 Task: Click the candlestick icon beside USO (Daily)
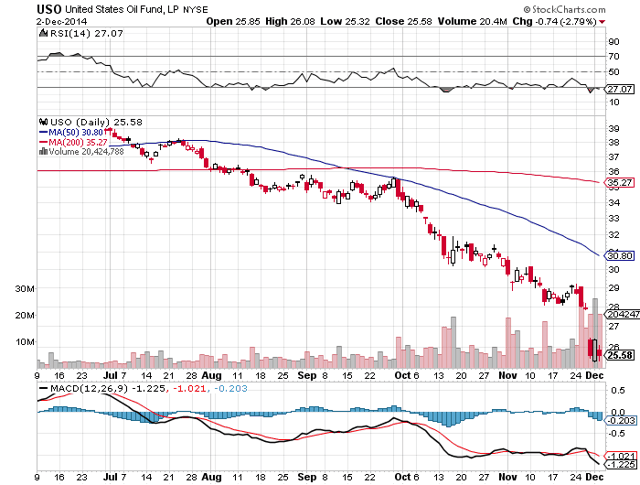(x=43, y=122)
